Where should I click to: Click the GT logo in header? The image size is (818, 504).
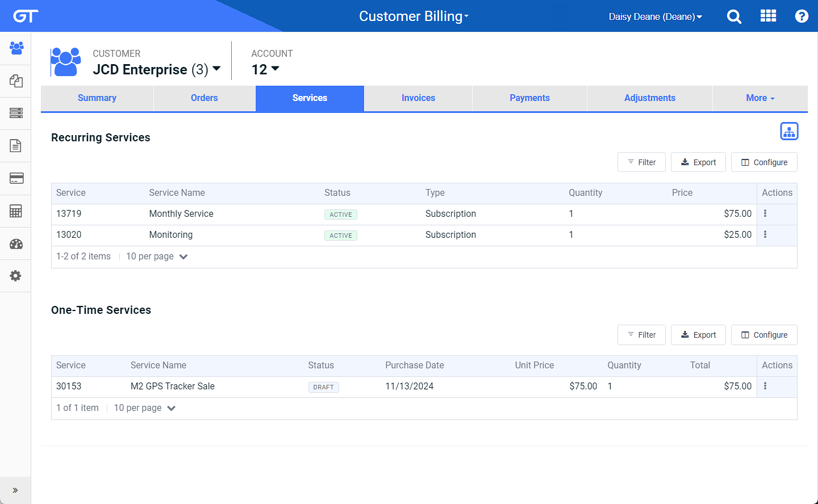[26, 16]
